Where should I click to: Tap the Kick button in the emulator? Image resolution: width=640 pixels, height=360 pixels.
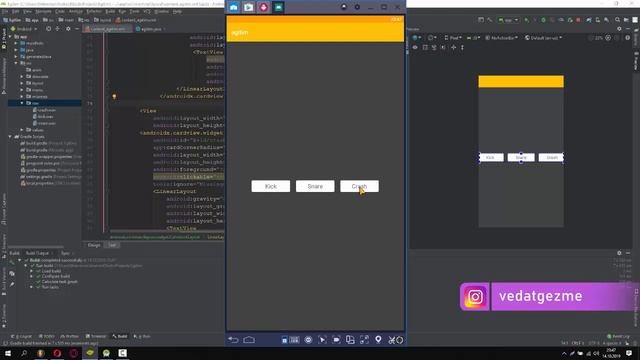click(x=271, y=186)
